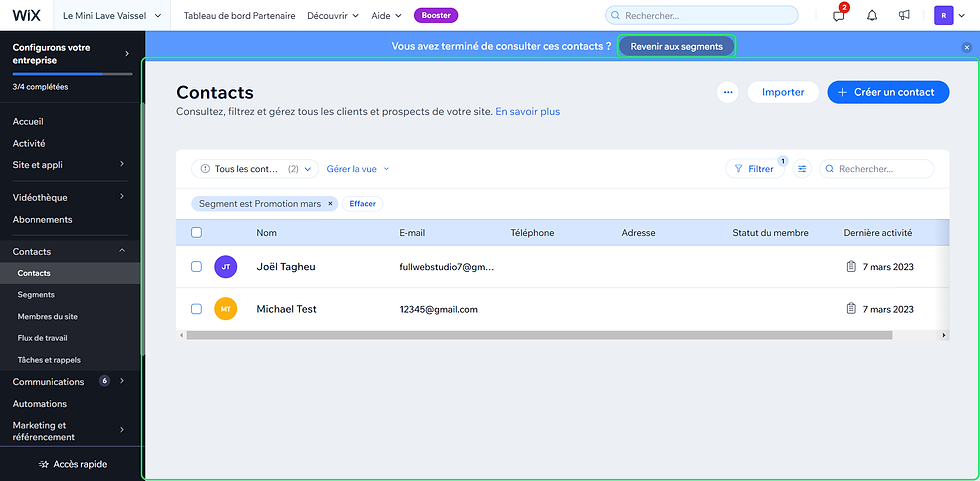
Task: Click activity icon in Joël Tagheu's row
Action: [x=851, y=267]
